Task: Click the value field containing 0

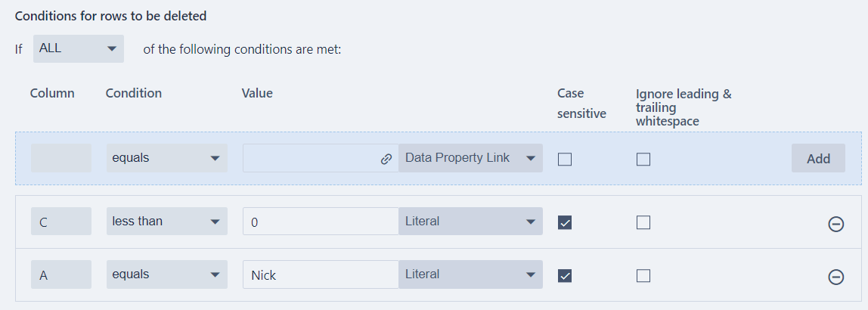Action: (x=321, y=222)
